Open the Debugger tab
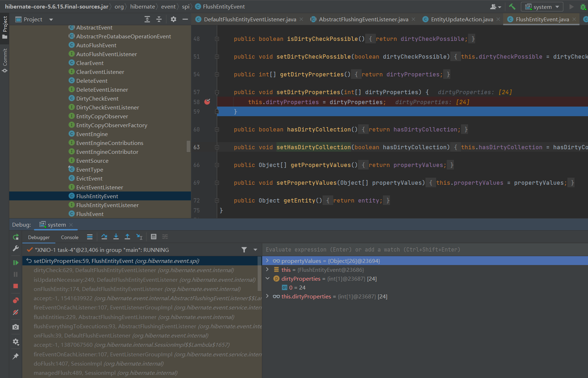Screen dimensions: 588x378 [x=39, y=237]
